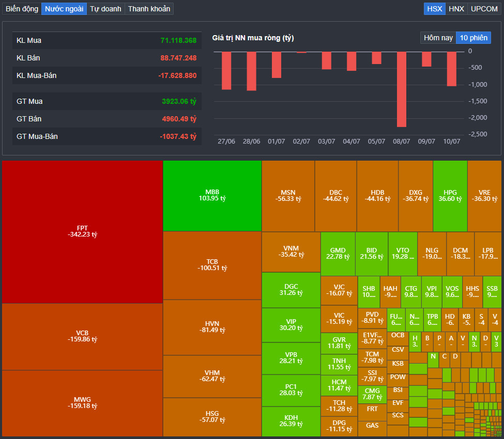Click the DGC 31.26 tỷ tile
The height and width of the screenshot is (439, 504).
click(x=291, y=290)
